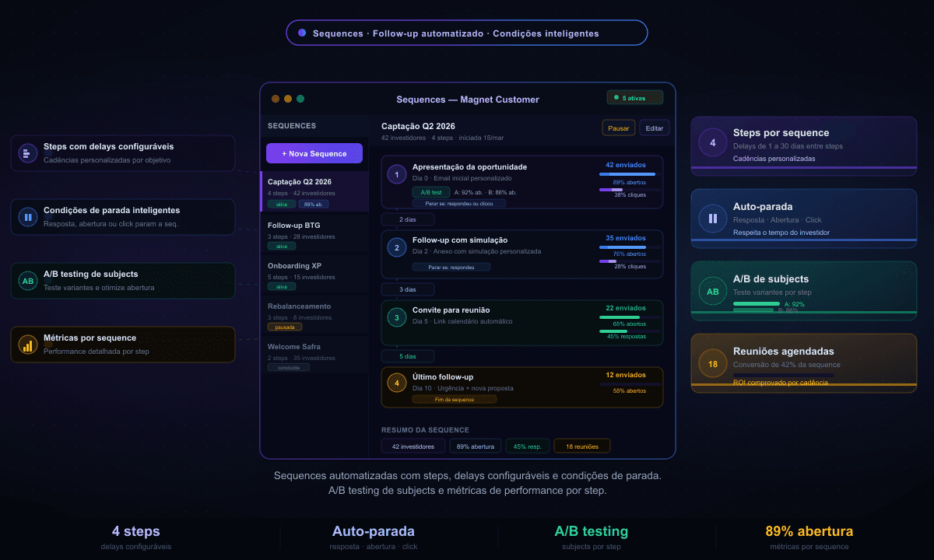Click the pause icon beside Auto-parada
The height and width of the screenshot is (560, 934).
712,219
